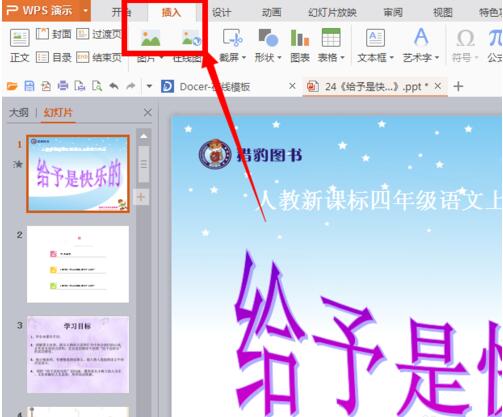
Task: Insert a 过渡页 transition page
Action: tap(99, 34)
